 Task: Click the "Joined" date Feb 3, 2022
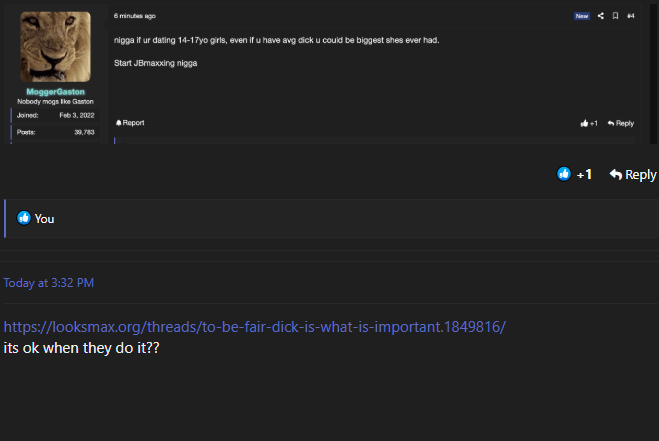pyautogui.click(x=77, y=115)
